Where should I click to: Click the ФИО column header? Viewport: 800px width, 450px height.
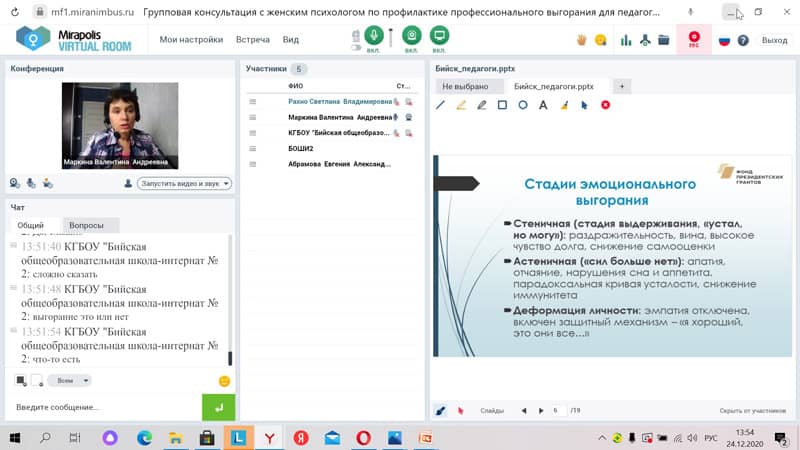[295, 86]
